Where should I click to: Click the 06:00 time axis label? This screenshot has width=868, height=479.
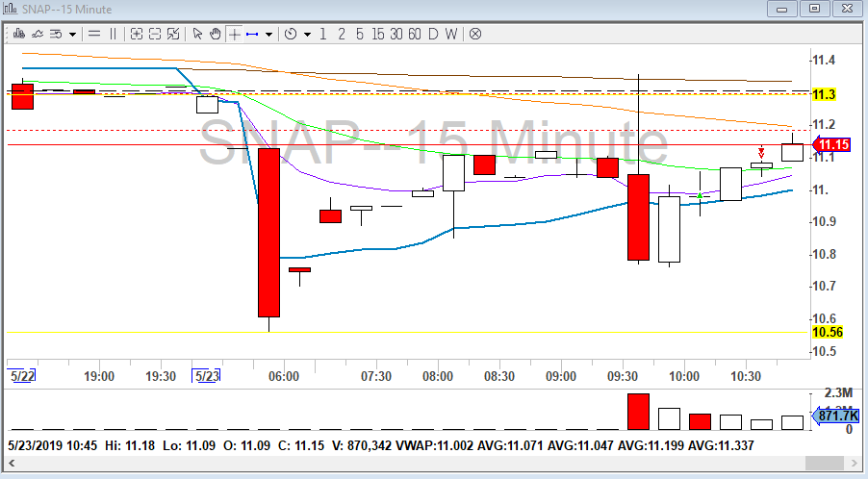point(284,377)
